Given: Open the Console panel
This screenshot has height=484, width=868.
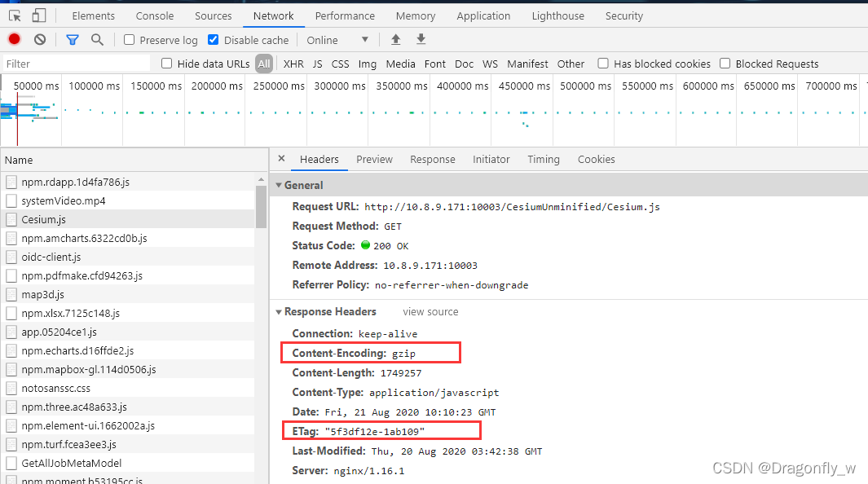Looking at the screenshot, I should coord(155,16).
